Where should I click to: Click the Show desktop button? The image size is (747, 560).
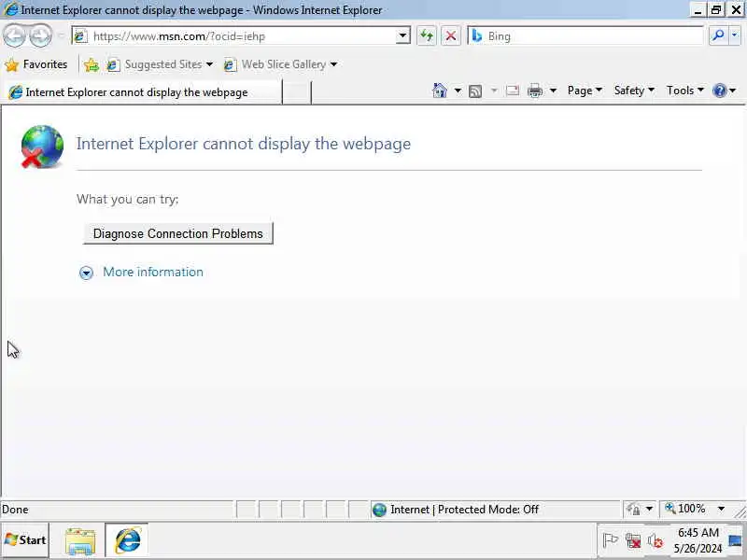point(737,541)
